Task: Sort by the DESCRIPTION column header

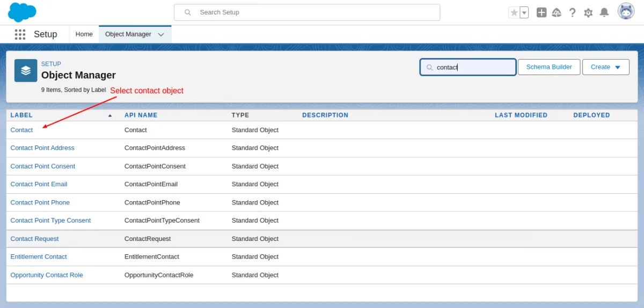Action: pyautogui.click(x=325, y=115)
